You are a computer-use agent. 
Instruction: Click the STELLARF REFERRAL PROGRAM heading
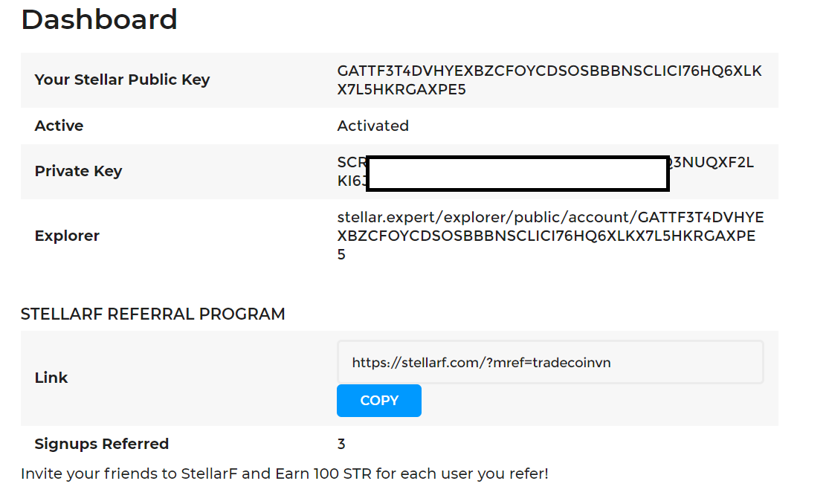pyautogui.click(x=152, y=314)
